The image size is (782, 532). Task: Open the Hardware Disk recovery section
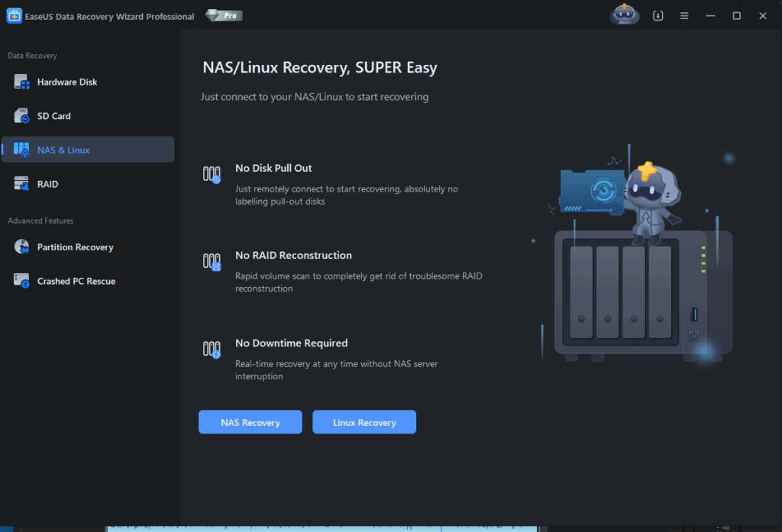tap(88, 82)
